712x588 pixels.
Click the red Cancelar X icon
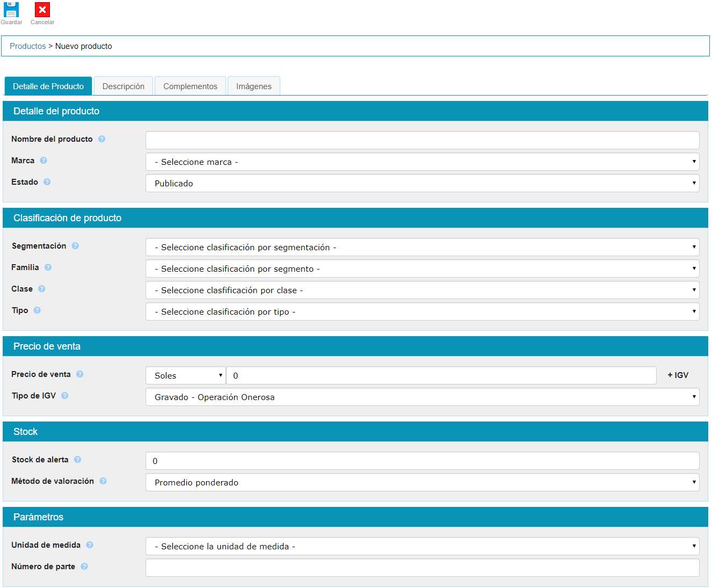[42, 10]
